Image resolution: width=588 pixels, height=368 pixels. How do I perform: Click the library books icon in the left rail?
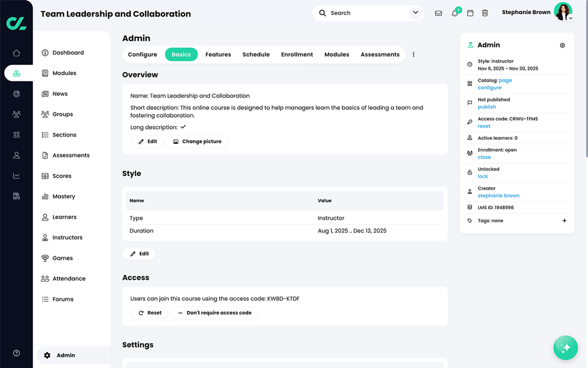16,195
